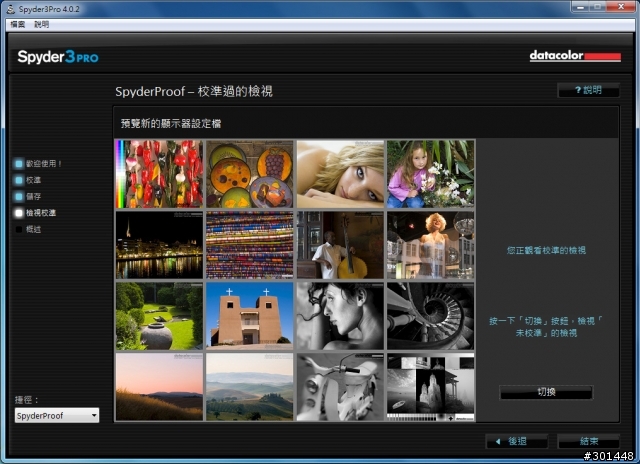Click the SpyderProof – 校準過的檢視 title
This screenshot has width=640, height=464.
[x=194, y=91]
